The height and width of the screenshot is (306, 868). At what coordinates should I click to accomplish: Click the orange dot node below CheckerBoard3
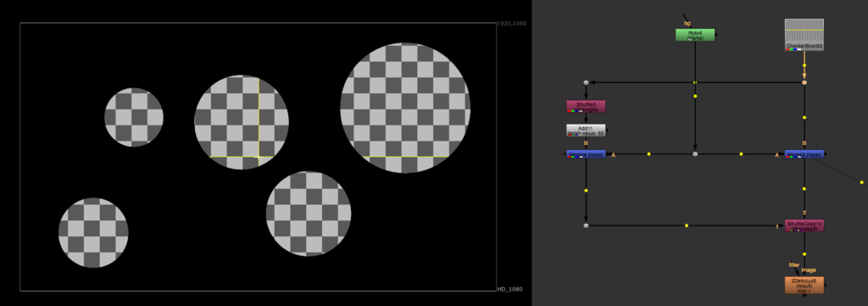804,82
